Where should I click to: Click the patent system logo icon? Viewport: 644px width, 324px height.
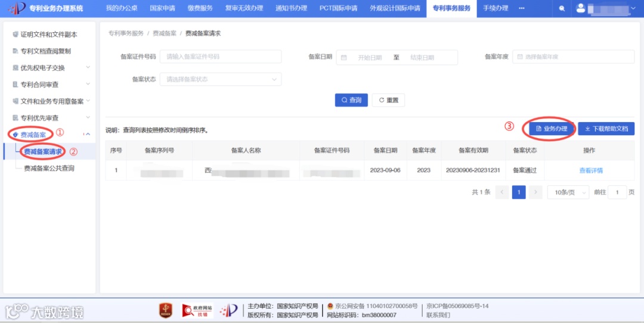coord(17,8)
